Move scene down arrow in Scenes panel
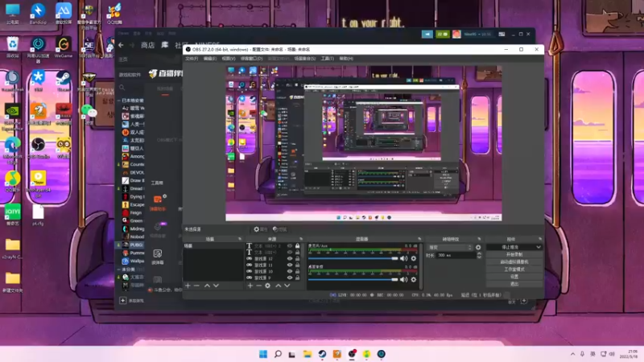Screen dimensions: 644x362 click(x=216, y=286)
